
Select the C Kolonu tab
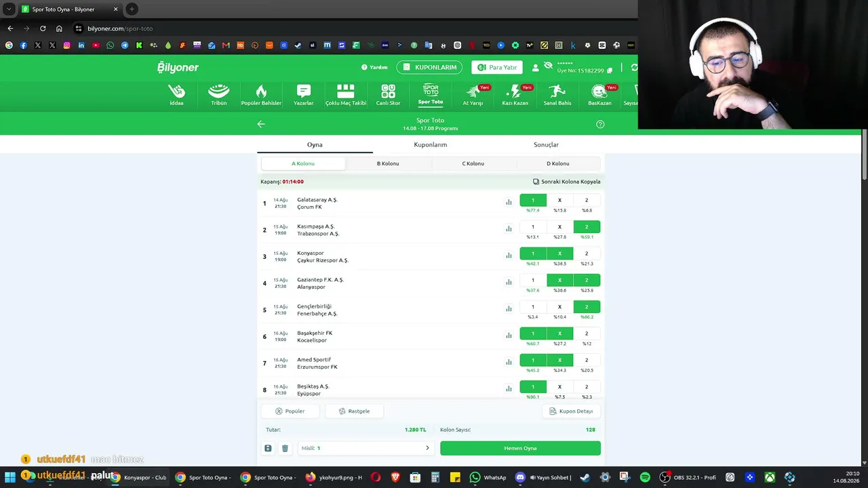[x=473, y=163]
